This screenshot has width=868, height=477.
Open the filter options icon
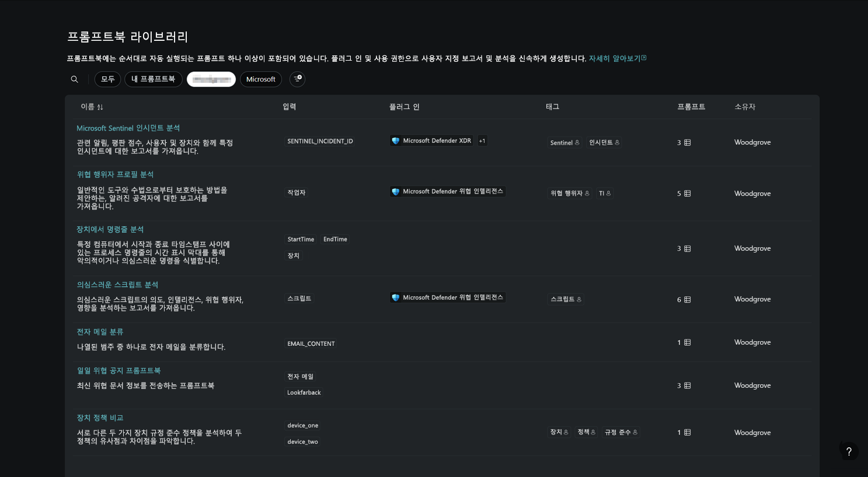pos(298,79)
